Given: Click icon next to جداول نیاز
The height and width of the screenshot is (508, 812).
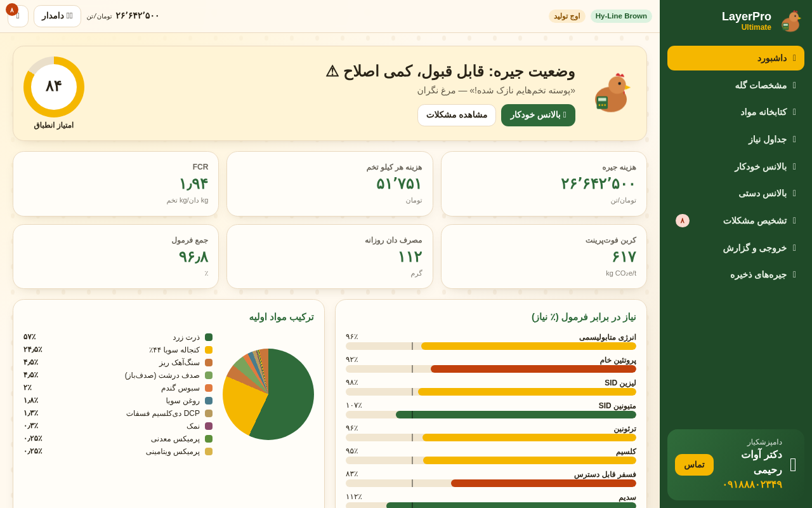Looking at the screenshot, I should pos(794,139).
